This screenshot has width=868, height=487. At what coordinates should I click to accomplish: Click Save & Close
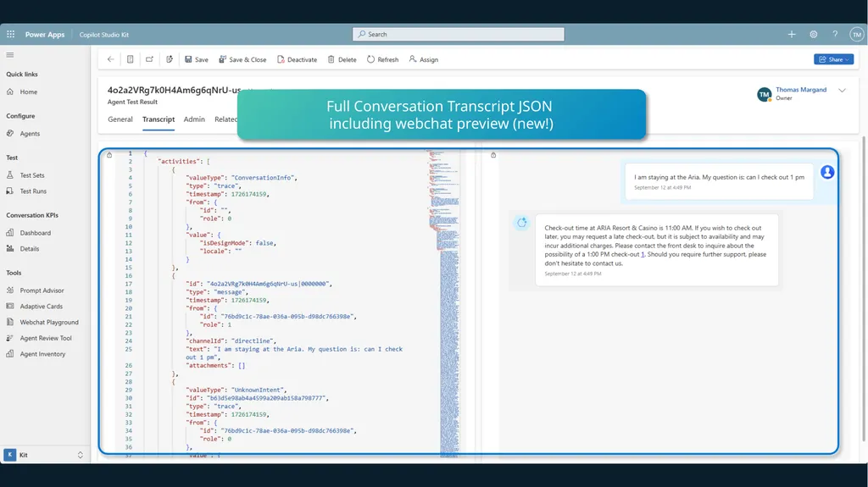click(x=242, y=59)
